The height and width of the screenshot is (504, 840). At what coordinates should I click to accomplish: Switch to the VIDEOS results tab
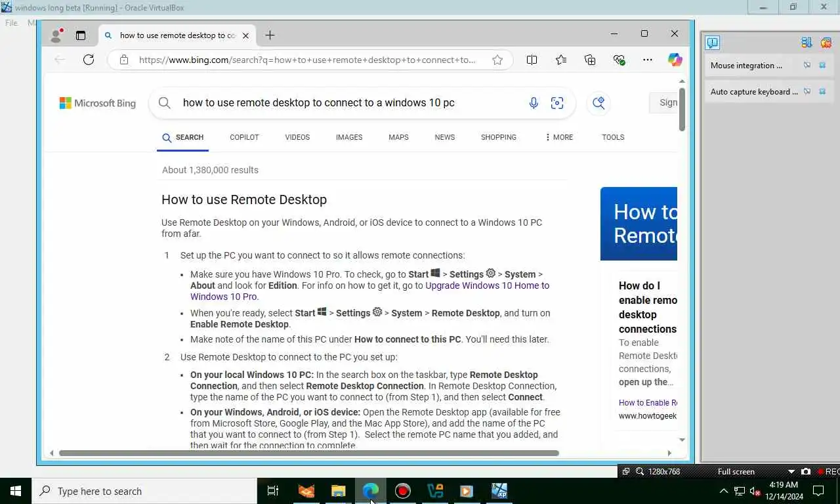point(297,137)
